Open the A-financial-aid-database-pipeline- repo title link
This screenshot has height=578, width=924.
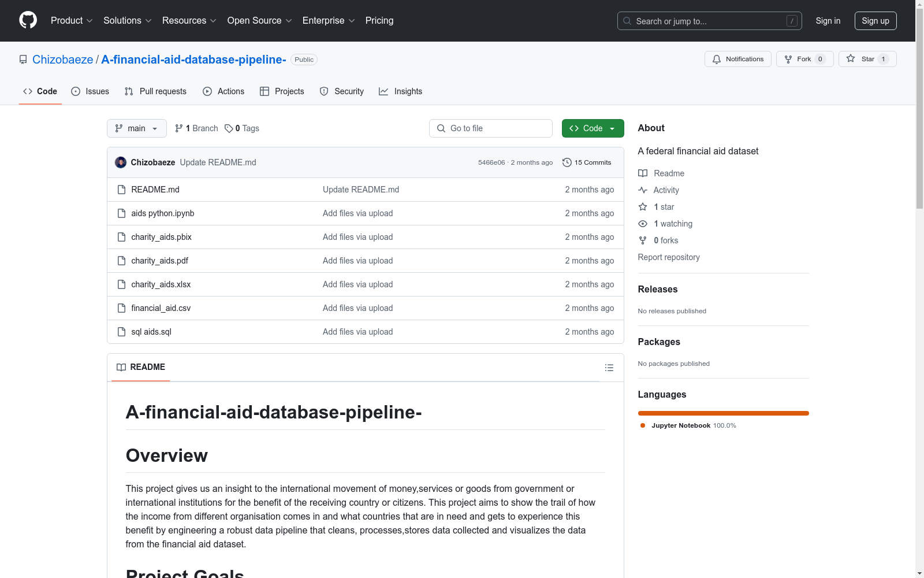(x=193, y=60)
